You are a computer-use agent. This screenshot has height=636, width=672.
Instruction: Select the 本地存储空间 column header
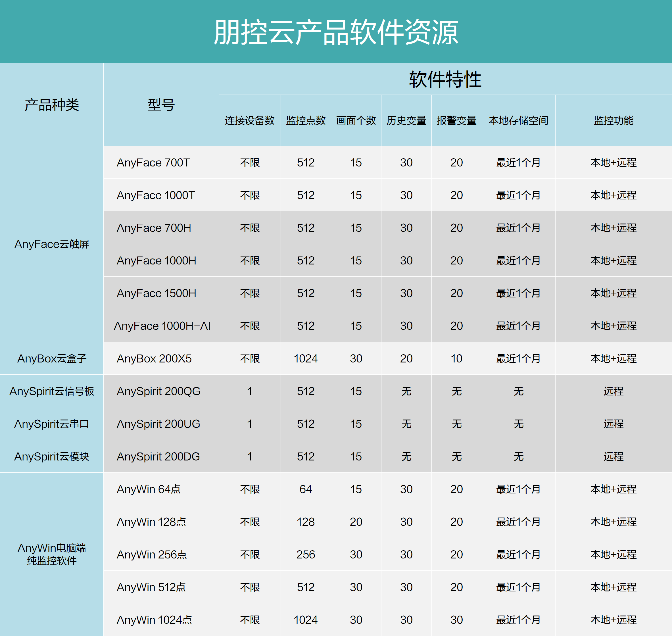(518, 120)
